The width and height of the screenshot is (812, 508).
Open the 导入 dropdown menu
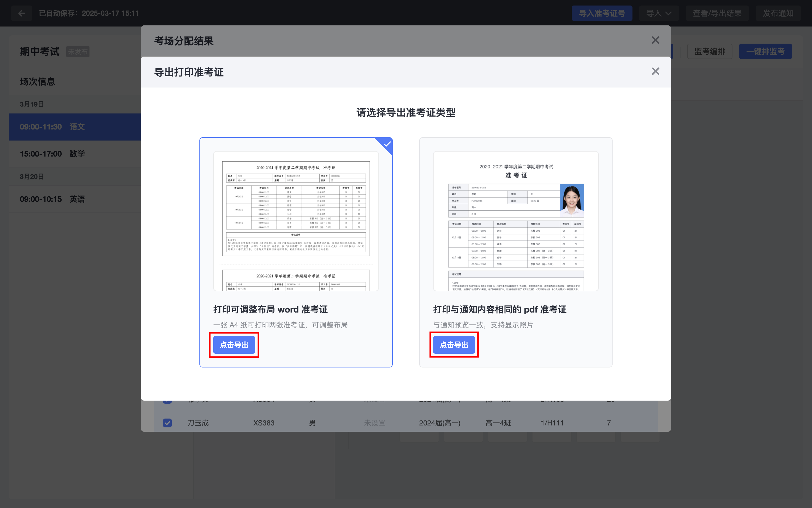pos(659,13)
